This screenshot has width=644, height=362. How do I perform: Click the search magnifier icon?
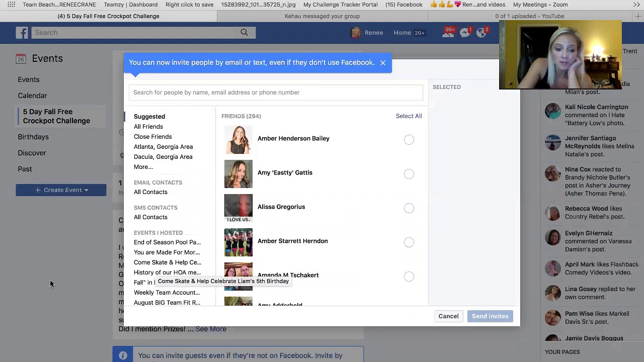point(244,33)
